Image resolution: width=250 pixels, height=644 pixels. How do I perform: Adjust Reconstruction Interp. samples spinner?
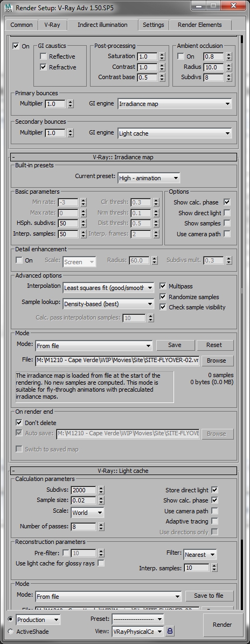[x=214, y=568]
